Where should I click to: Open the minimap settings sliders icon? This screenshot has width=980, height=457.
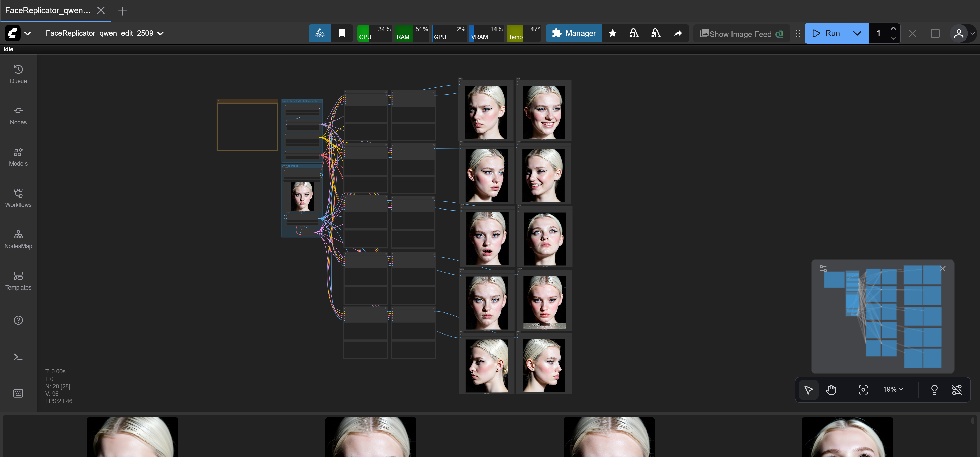[823, 268]
